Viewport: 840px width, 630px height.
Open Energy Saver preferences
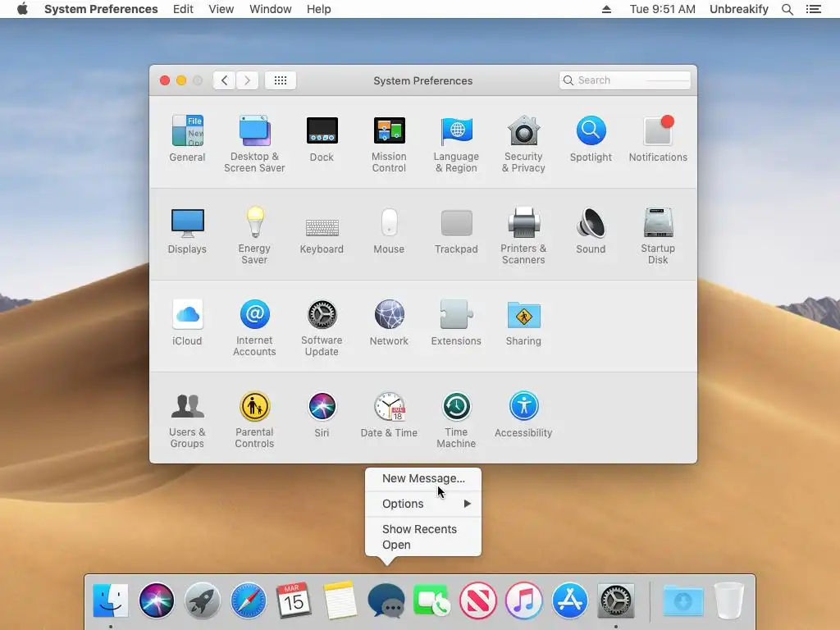click(254, 235)
